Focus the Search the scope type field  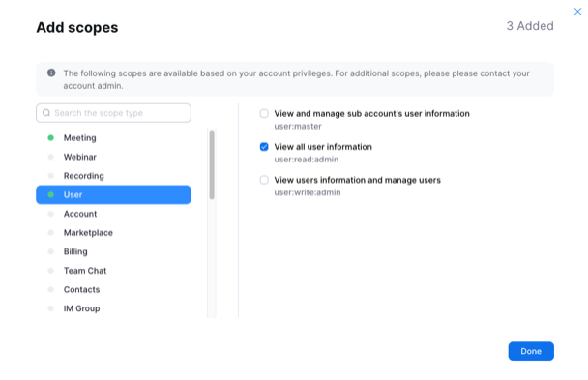point(113,113)
